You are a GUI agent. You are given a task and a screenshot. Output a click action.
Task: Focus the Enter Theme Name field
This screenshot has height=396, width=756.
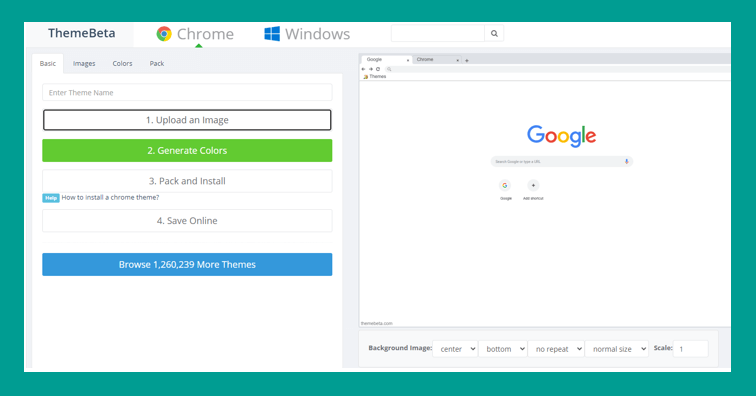(187, 93)
